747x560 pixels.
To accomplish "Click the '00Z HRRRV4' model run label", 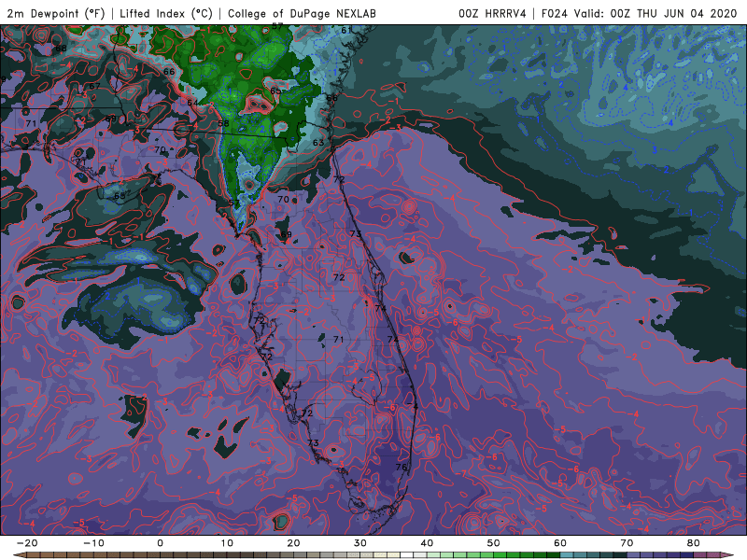I will tap(492, 14).
